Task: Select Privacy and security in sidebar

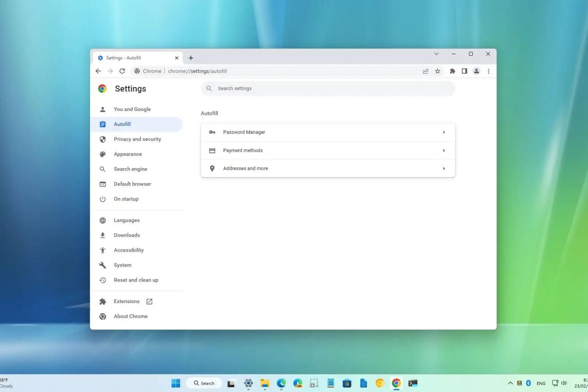Action: coord(137,139)
